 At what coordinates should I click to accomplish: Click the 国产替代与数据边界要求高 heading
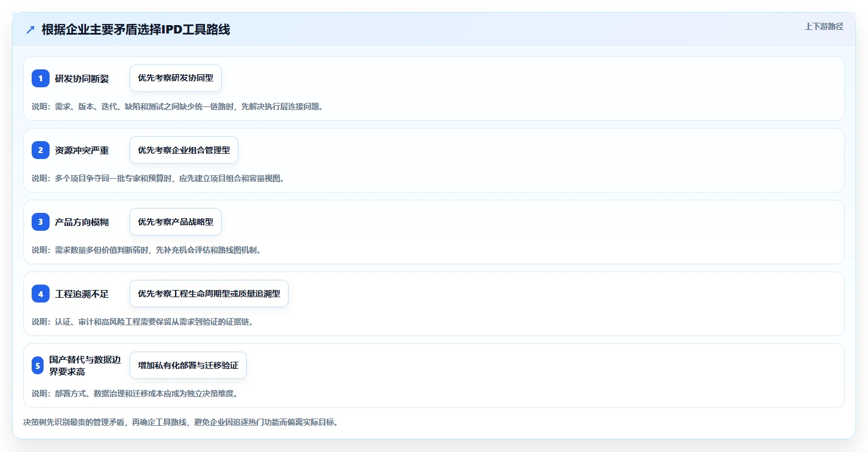85,365
